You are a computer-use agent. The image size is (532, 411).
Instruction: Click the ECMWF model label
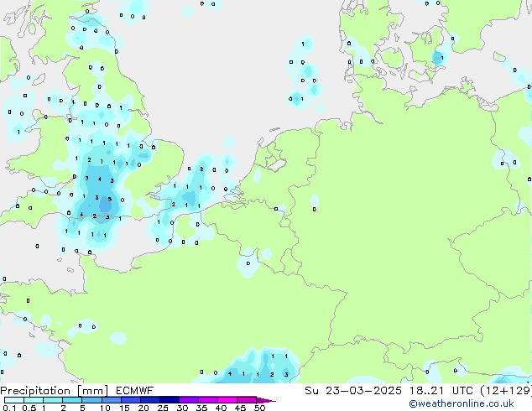coord(135,391)
